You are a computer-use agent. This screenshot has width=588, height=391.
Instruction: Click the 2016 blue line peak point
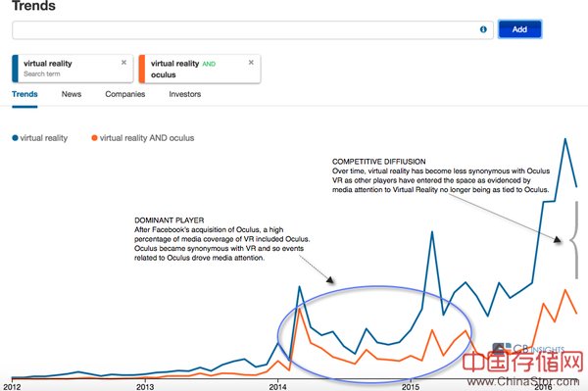pyautogui.click(x=565, y=139)
